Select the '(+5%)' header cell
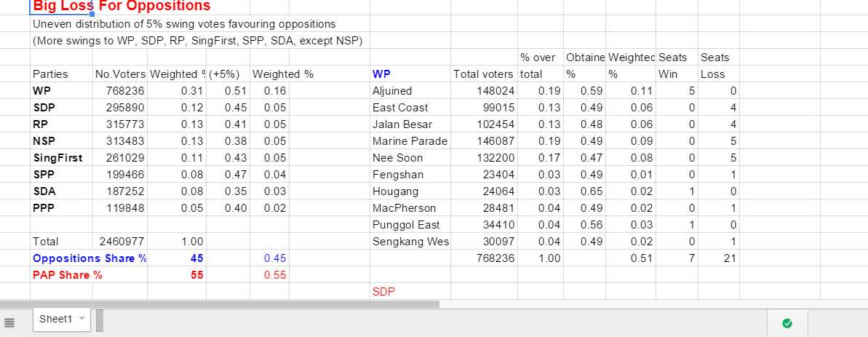The height and width of the screenshot is (337, 868). 228,74
